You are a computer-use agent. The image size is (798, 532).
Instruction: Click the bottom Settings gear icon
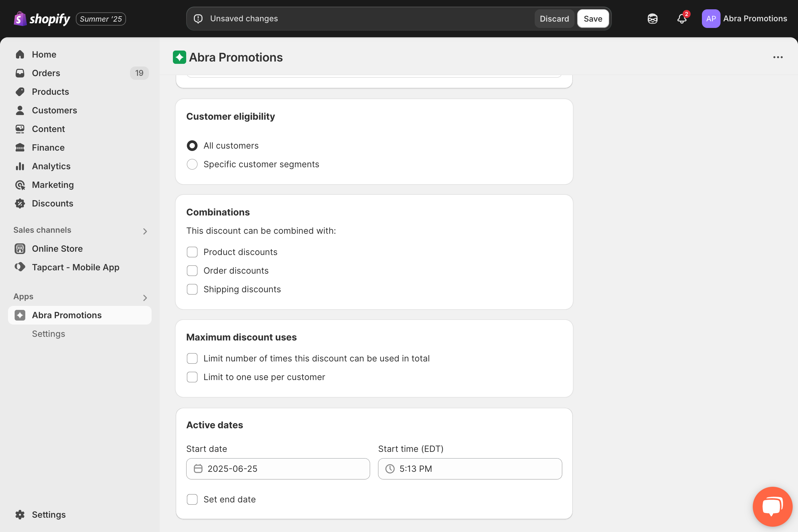click(x=20, y=515)
